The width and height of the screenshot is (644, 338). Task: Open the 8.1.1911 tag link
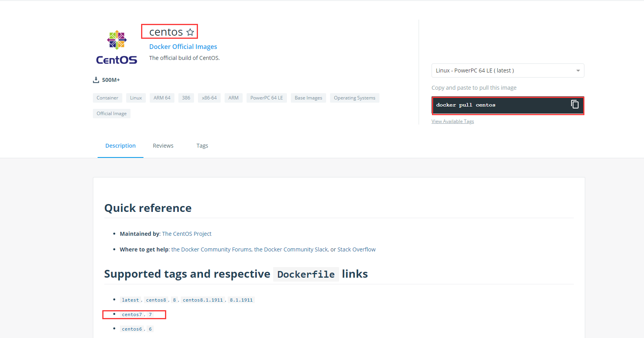[x=241, y=300]
